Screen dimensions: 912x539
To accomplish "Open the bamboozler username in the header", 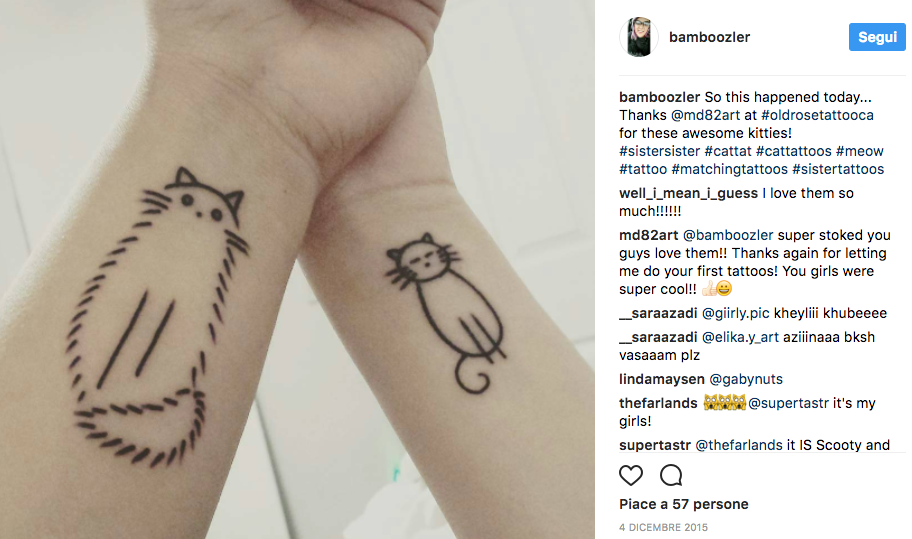I will click(x=709, y=37).
